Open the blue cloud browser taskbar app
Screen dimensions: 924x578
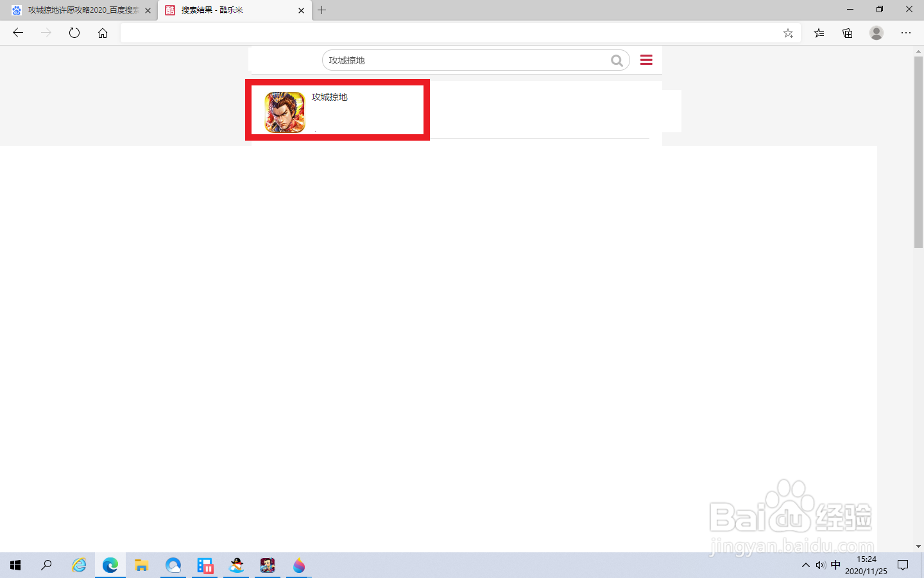click(173, 565)
